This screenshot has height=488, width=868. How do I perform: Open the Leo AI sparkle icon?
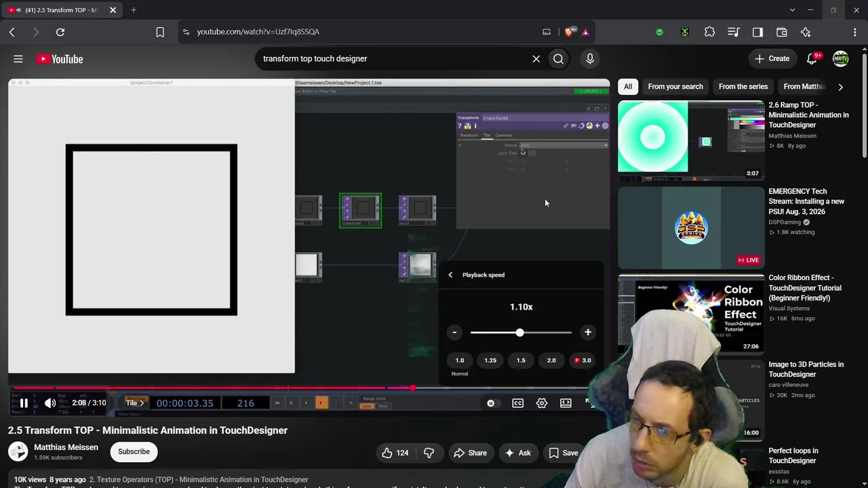(x=806, y=32)
